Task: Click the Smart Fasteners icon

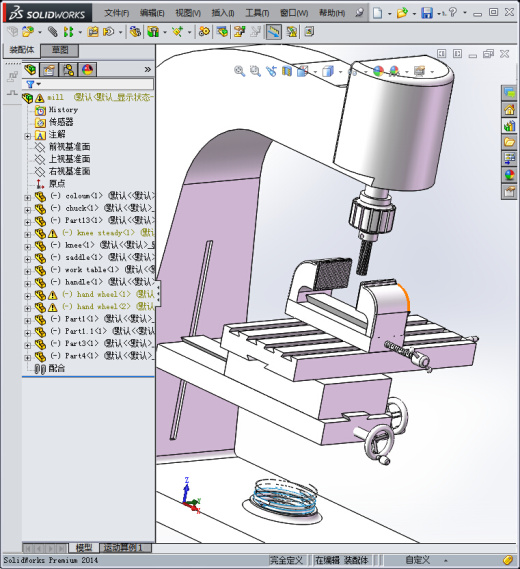Action: pyautogui.click(x=93, y=32)
